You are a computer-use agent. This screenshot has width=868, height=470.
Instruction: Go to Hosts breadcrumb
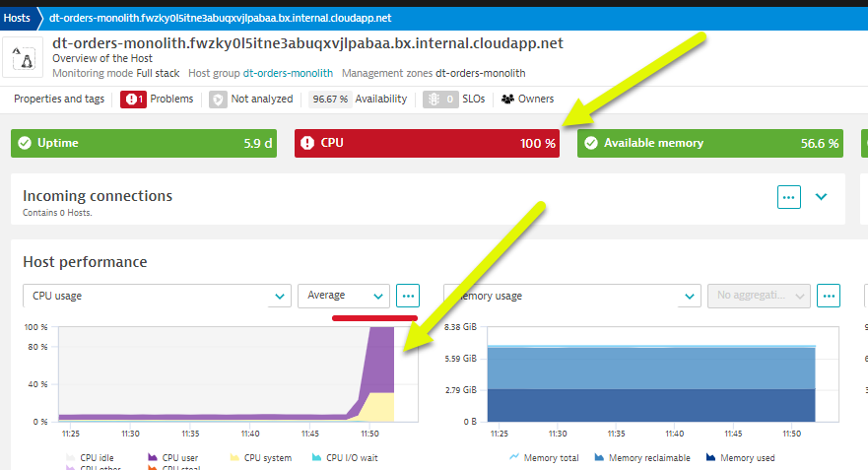coord(17,18)
